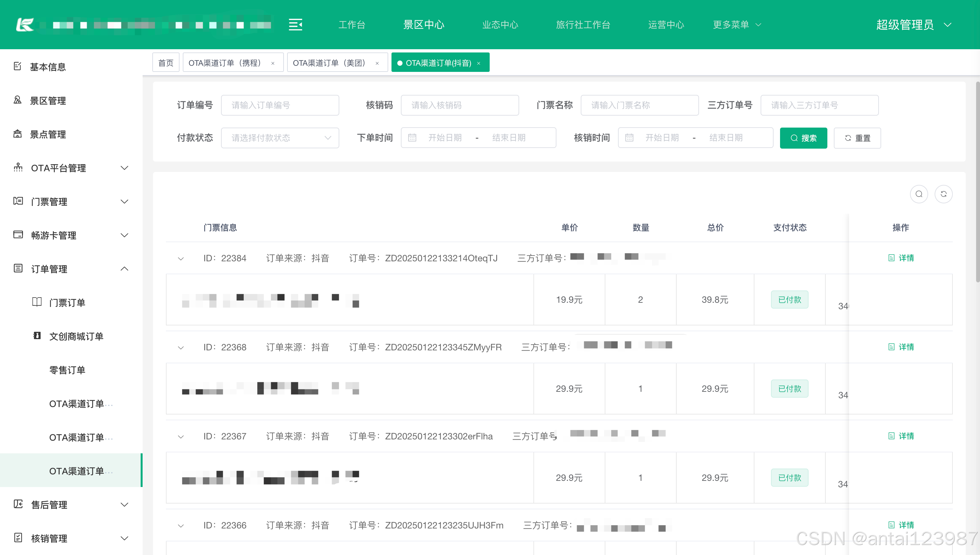Open 基本信息 in the sidebar

tap(48, 67)
